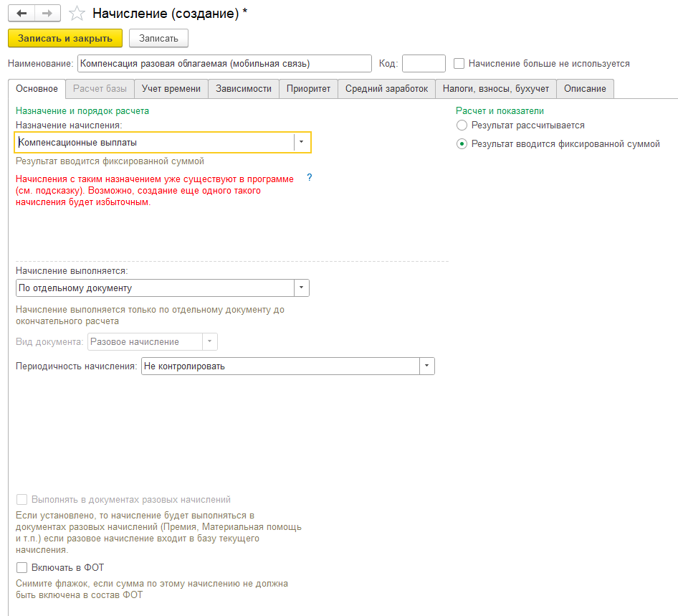The width and height of the screenshot is (678, 616).
Task: Open the «Приоритет» tab
Action: [x=308, y=89]
